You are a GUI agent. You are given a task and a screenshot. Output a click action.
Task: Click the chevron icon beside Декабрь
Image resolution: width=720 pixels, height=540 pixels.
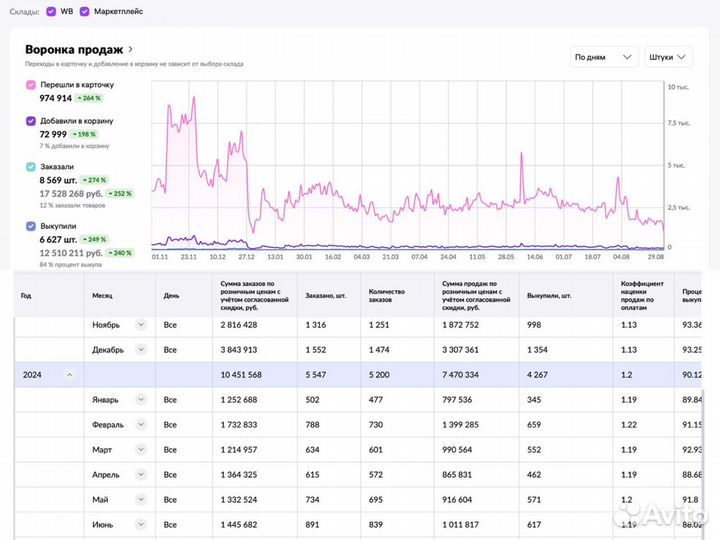tap(141, 350)
